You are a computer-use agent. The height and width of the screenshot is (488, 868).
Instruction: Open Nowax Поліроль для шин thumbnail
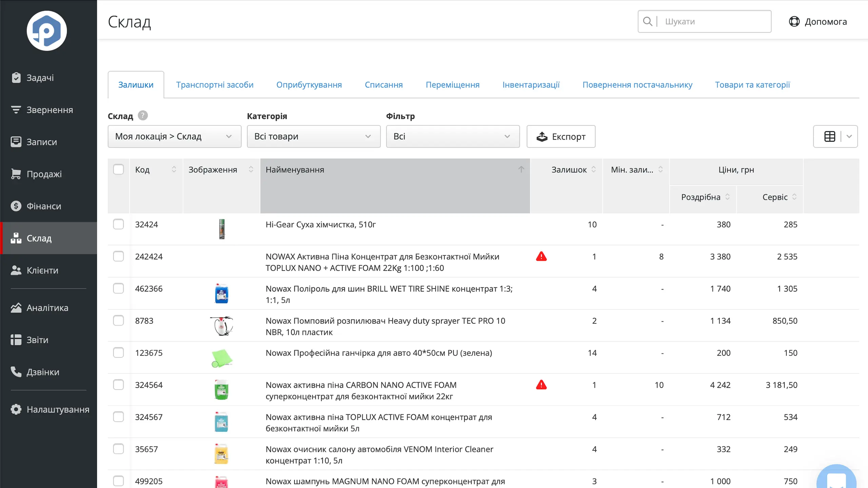(222, 293)
